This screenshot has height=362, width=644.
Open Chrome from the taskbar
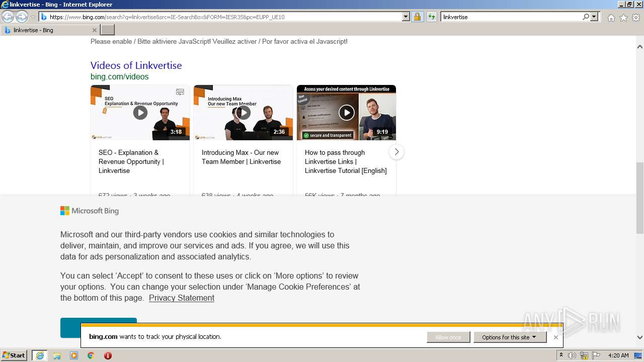tap(91, 355)
